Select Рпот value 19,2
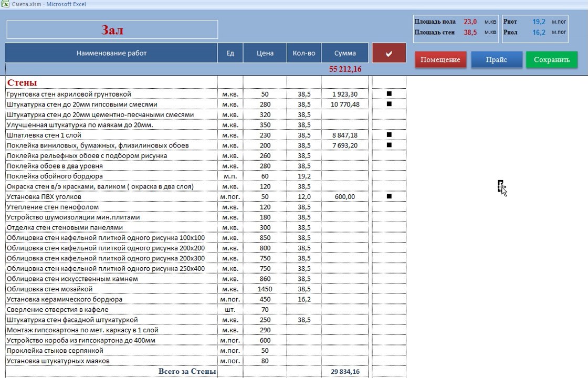588x378 pixels. pyautogui.click(x=539, y=22)
